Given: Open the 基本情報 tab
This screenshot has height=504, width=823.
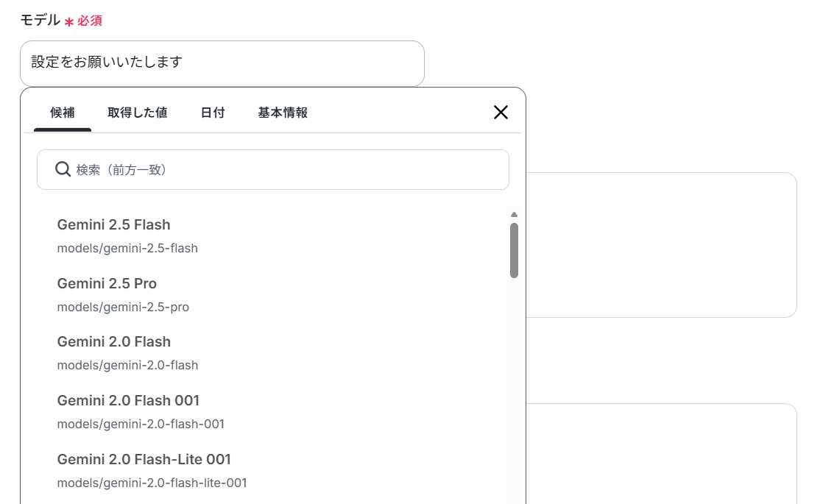Looking at the screenshot, I should 283,113.
